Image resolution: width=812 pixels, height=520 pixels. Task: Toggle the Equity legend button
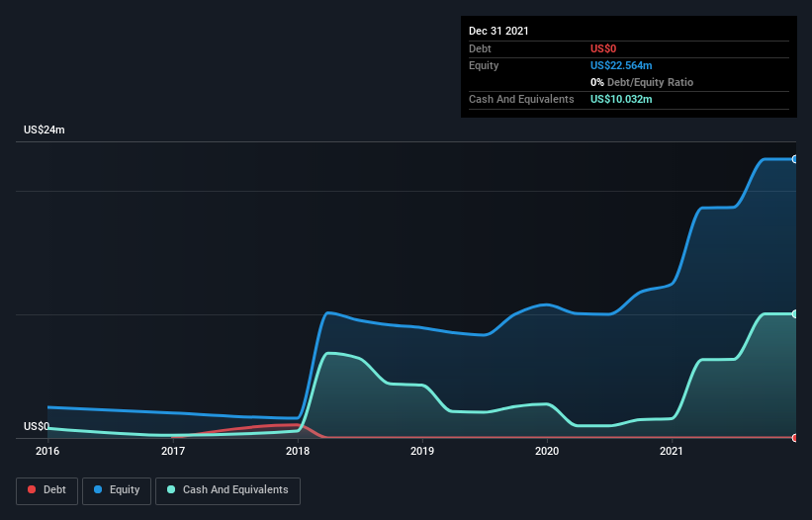click(117, 490)
